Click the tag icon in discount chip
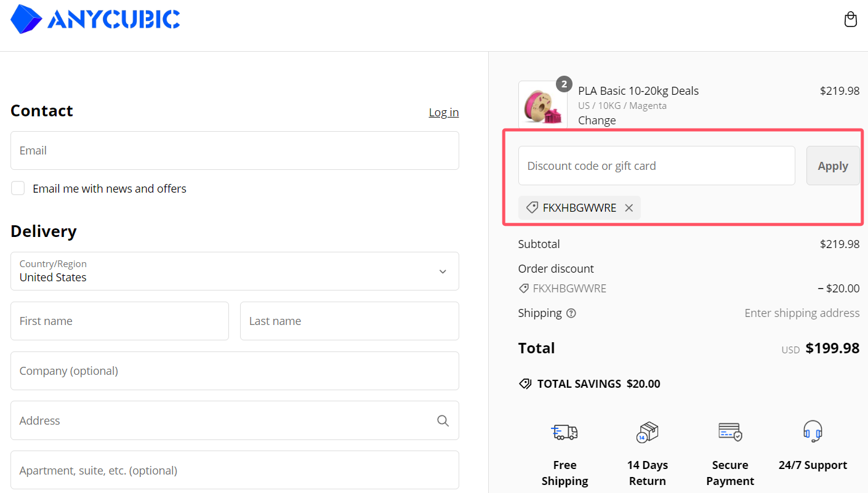The image size is (868, 493). [532, 208]
